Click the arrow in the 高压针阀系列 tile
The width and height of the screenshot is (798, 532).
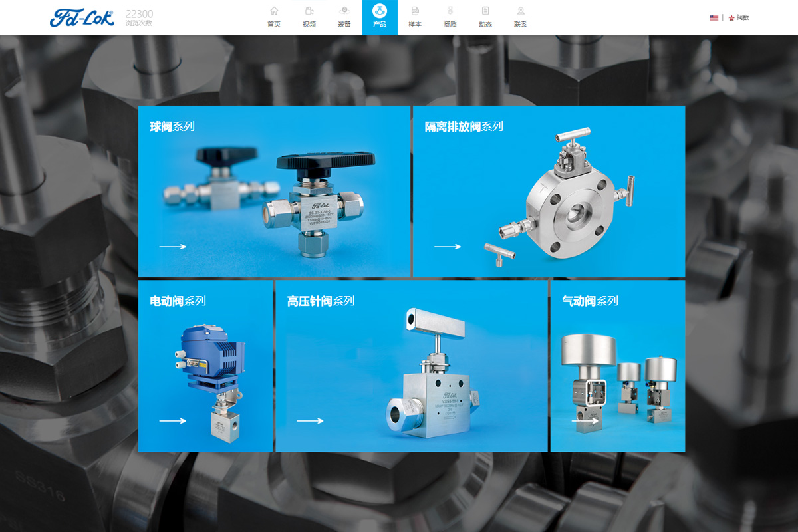tap(310, 420)
